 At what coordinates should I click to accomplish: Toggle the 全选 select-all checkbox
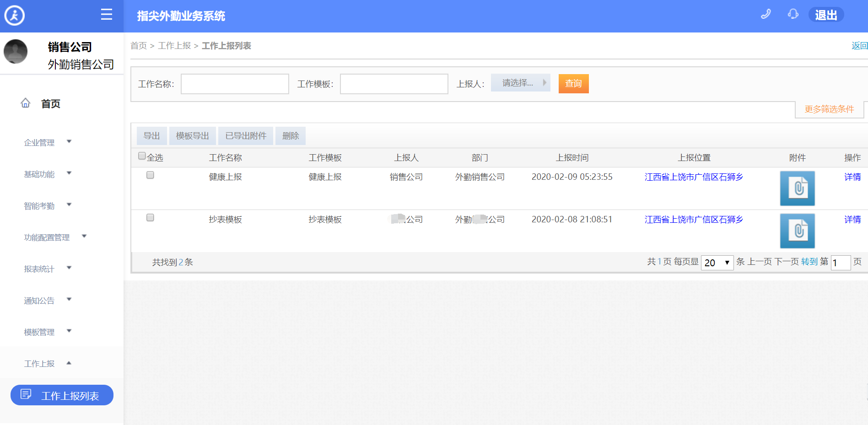(142, 156)
